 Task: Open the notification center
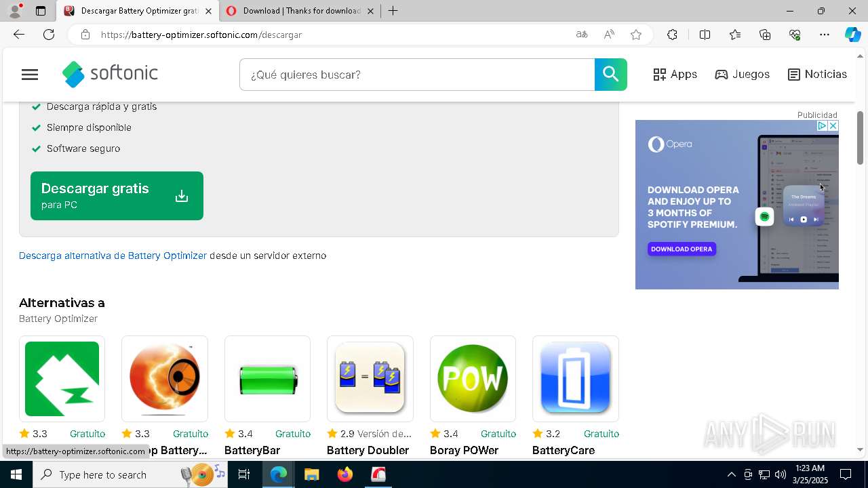(x=846, y=474)
